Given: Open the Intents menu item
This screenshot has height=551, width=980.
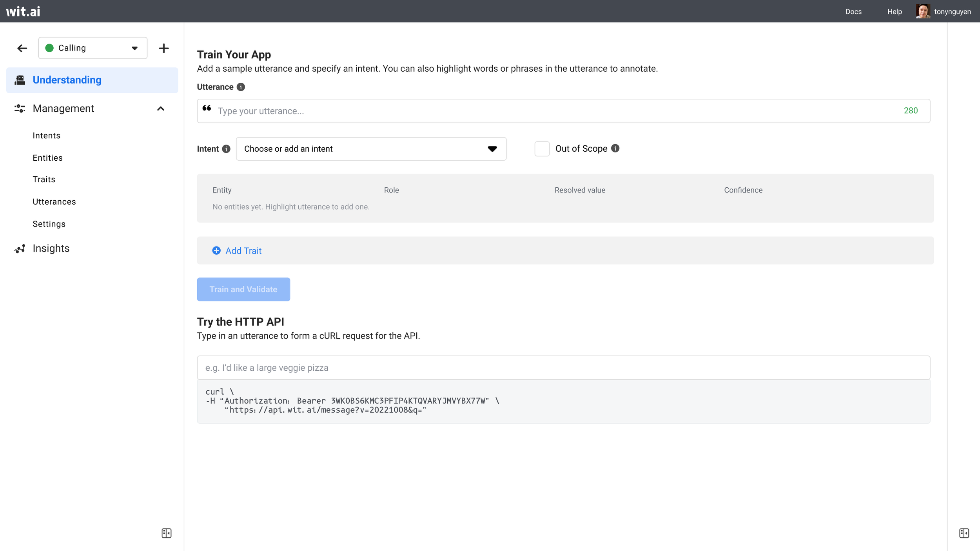Looking at the screenshot, I should tap(46, 136).
